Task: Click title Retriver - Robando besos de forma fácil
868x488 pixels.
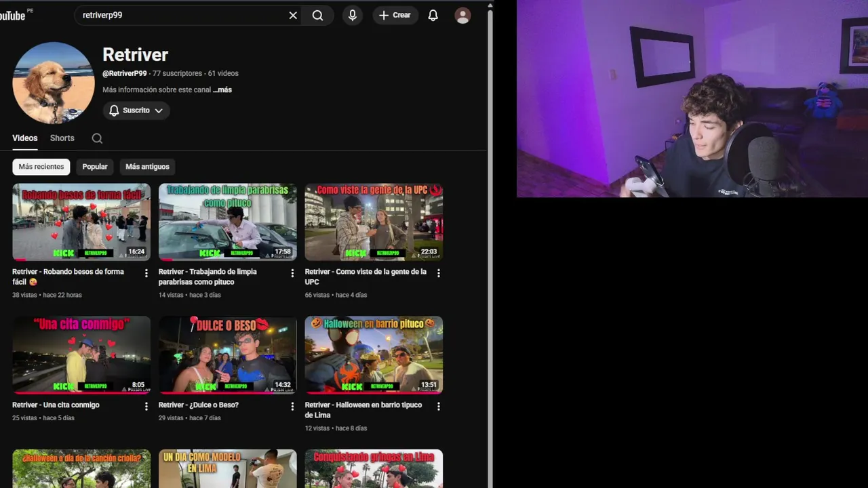Action: tap(68, 277)
